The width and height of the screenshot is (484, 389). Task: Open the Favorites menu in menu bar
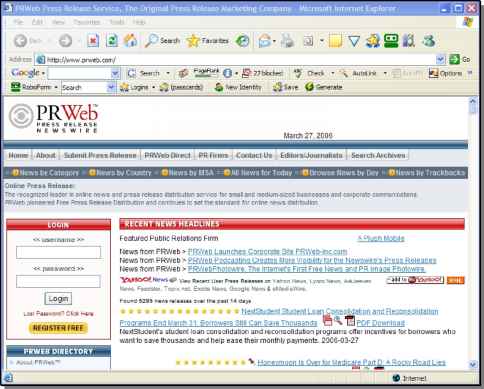point(87,22)
